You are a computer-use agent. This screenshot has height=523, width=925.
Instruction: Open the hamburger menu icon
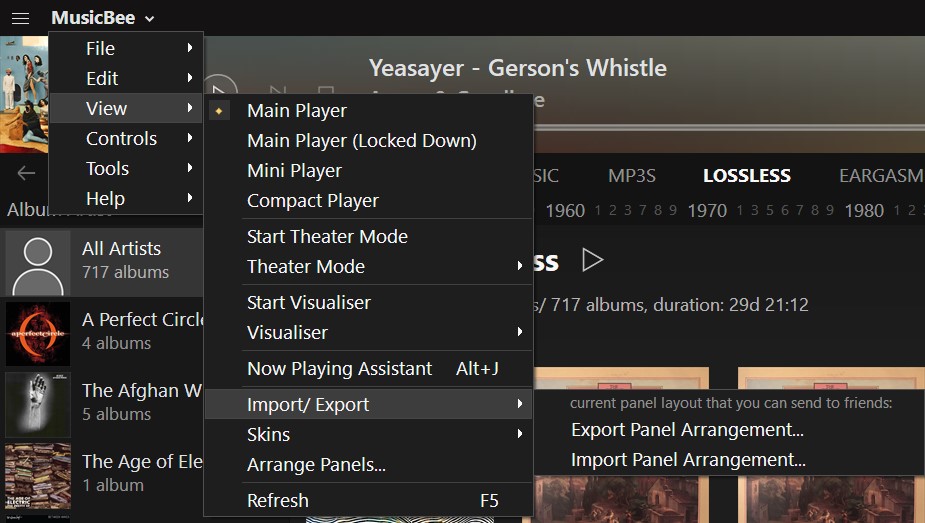pos(20,18)
